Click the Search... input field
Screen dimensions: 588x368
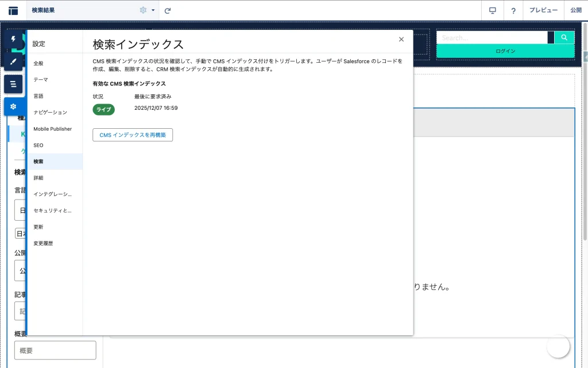pos(492,37)
